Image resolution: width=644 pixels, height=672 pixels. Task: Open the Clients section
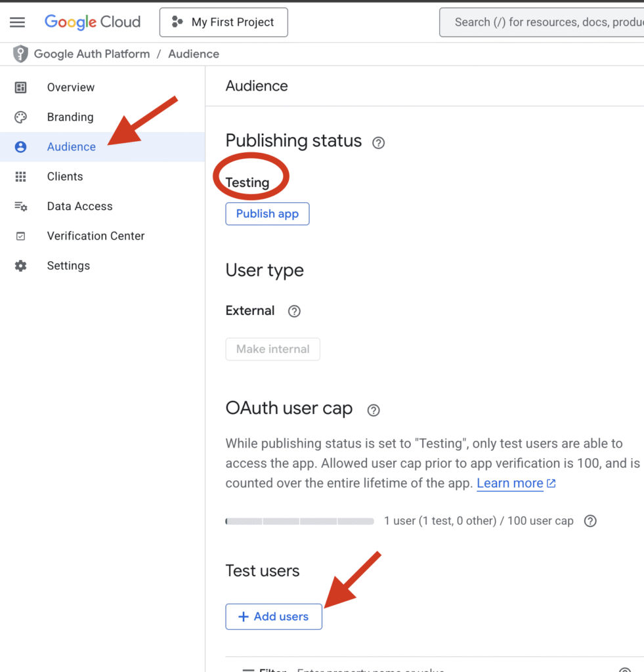65,177
